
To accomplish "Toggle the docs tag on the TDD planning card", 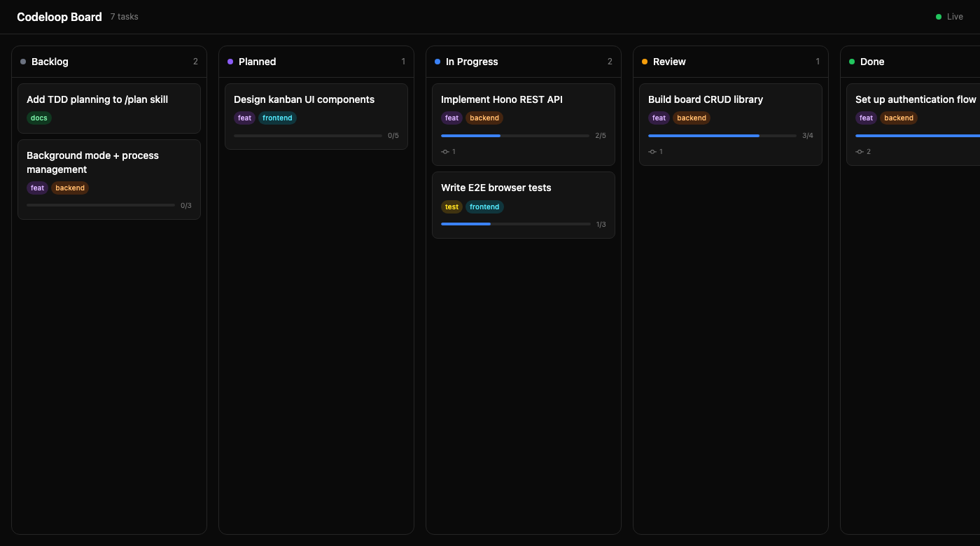I will coord(38,118).
